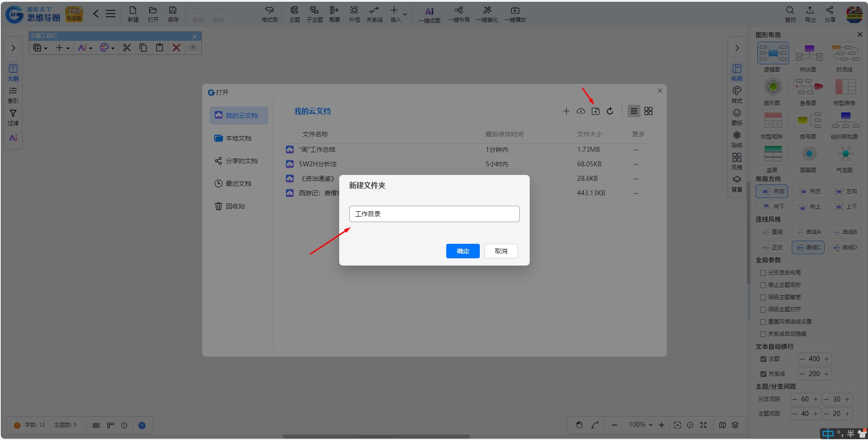Select the Timeline layout thumbnail
868x440 pixels.
845,57
